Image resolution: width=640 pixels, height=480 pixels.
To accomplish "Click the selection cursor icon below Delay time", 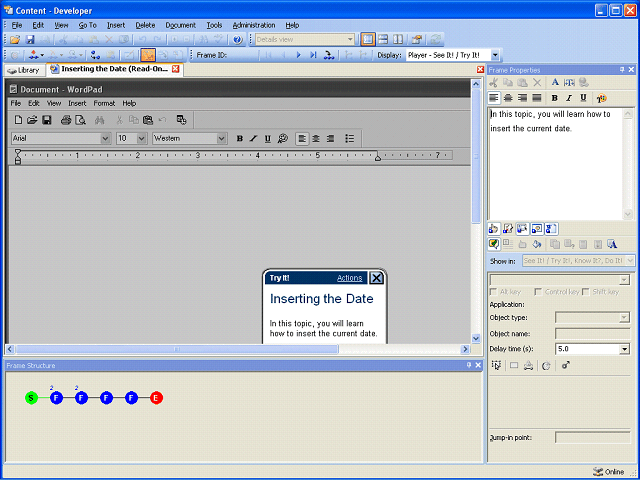I will (x=496, y=365).
